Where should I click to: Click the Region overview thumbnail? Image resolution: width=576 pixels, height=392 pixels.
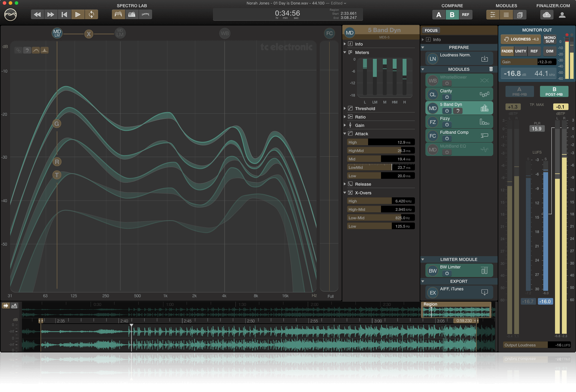tap(456, 310)
